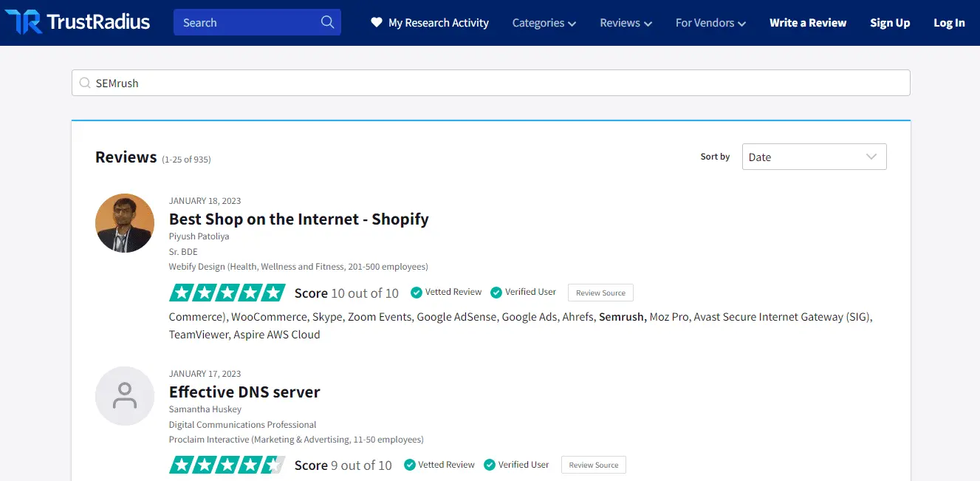This screenshot has width=980, height=481.
Task: Click the Proclaim Interactive company line
Action: 296,440
